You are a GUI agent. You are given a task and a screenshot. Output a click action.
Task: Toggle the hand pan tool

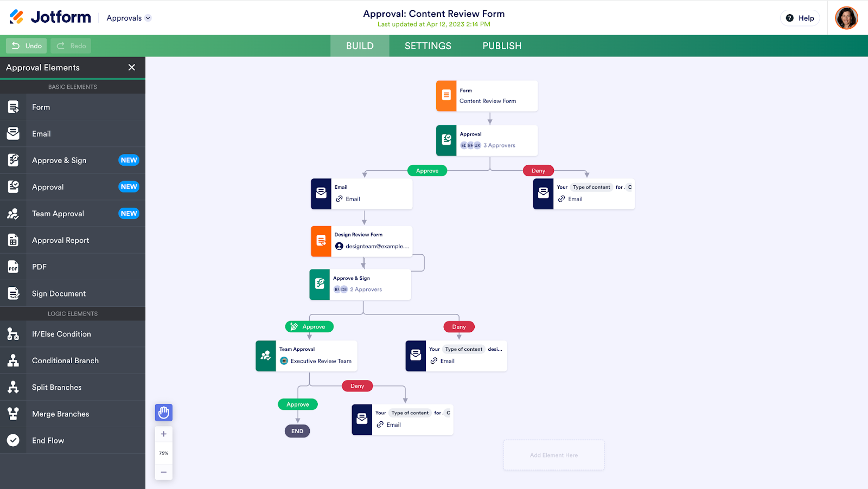[164, 413]
